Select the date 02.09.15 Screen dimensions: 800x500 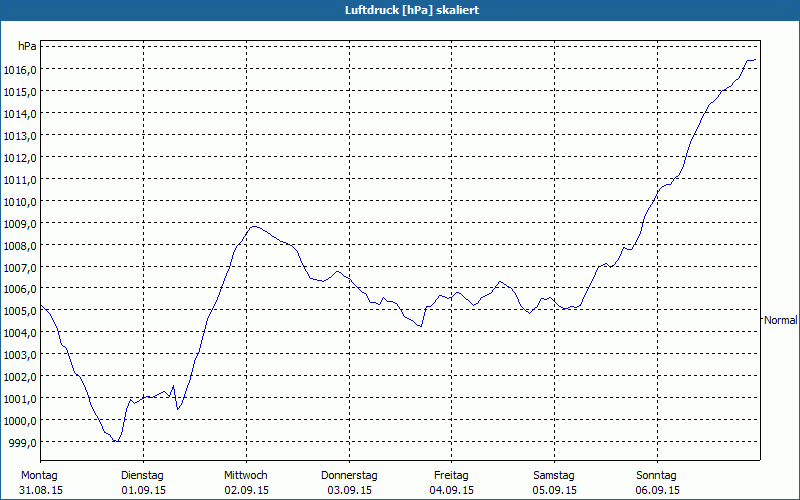pyautogui.click(x=246, y=490)
